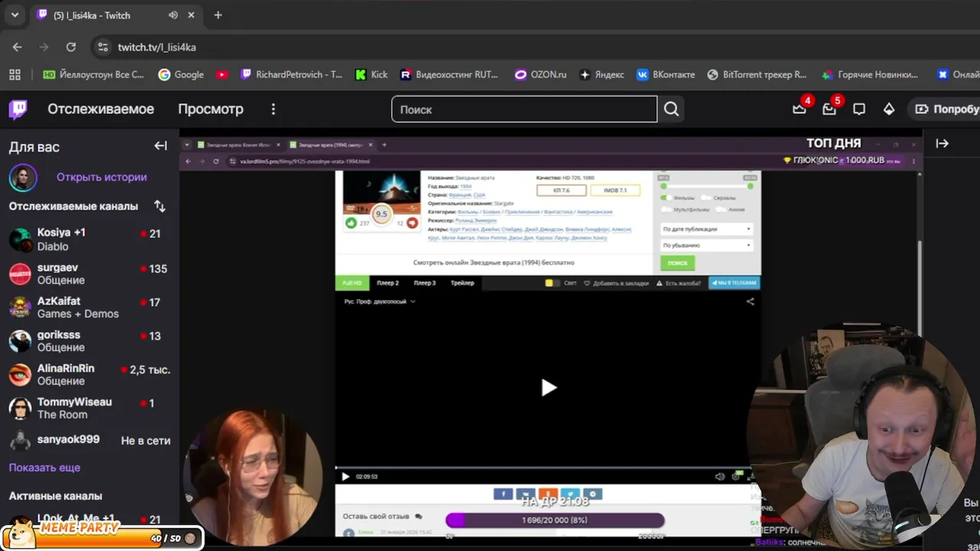Open the Twitch home logo
Screen dimensions: 980x551
coord(18,109)
